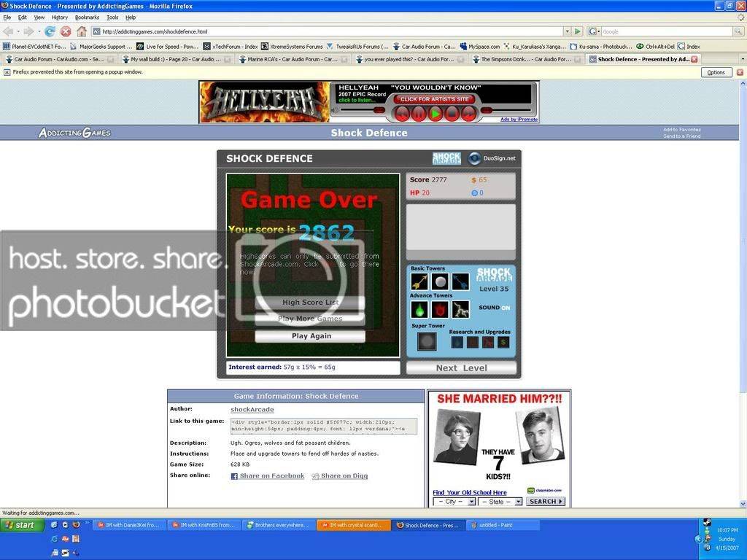This screenshot has height=560, width=747.
Task: Select the gray cannonball basic tower
Action: tap(440, 282)
